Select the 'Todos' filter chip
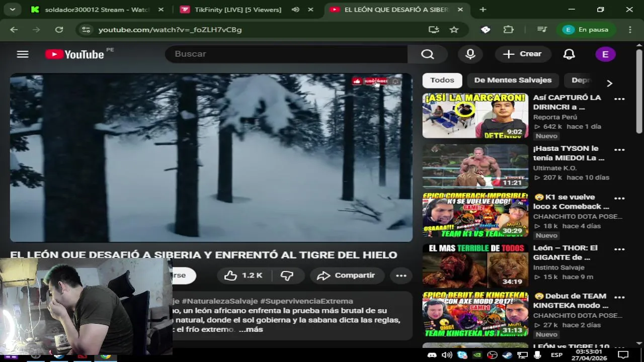Viewport: 644px width, 362px height. 442,80
